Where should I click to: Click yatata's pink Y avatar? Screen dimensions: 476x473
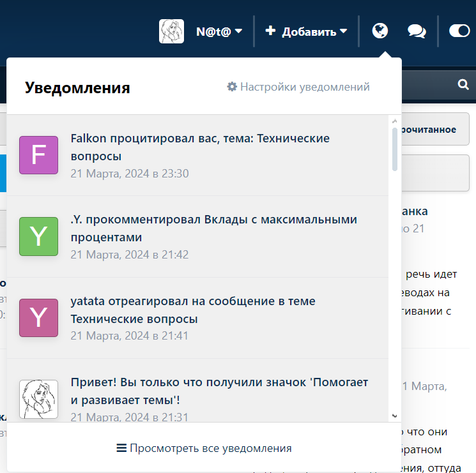pos(38,318)
